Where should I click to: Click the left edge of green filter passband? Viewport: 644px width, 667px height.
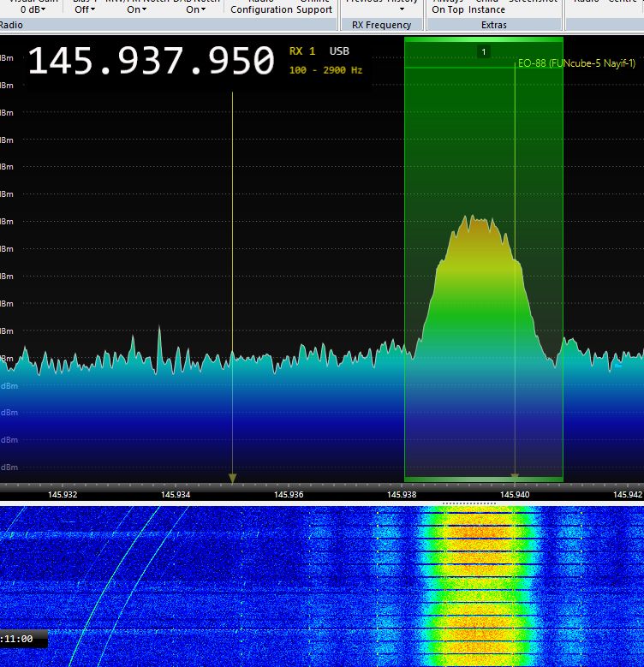point(404,259)
